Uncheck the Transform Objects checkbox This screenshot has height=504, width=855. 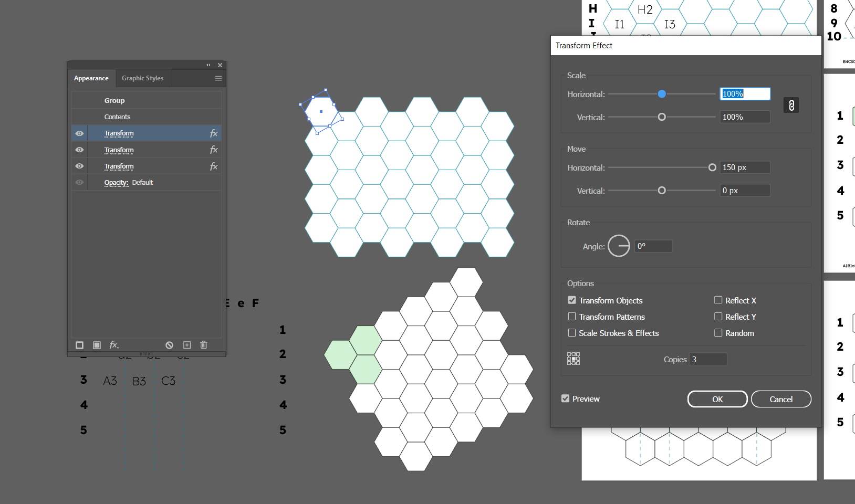[572, 300]
